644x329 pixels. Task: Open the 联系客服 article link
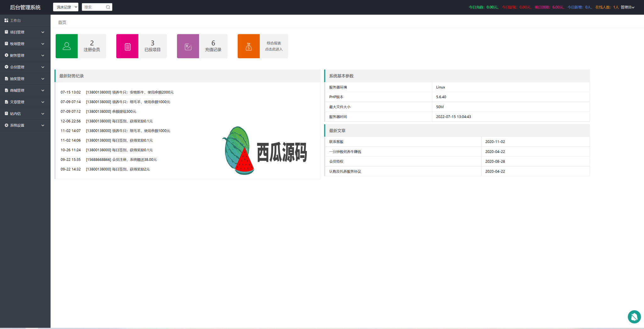pyautogui.click(x=336, y=142)
